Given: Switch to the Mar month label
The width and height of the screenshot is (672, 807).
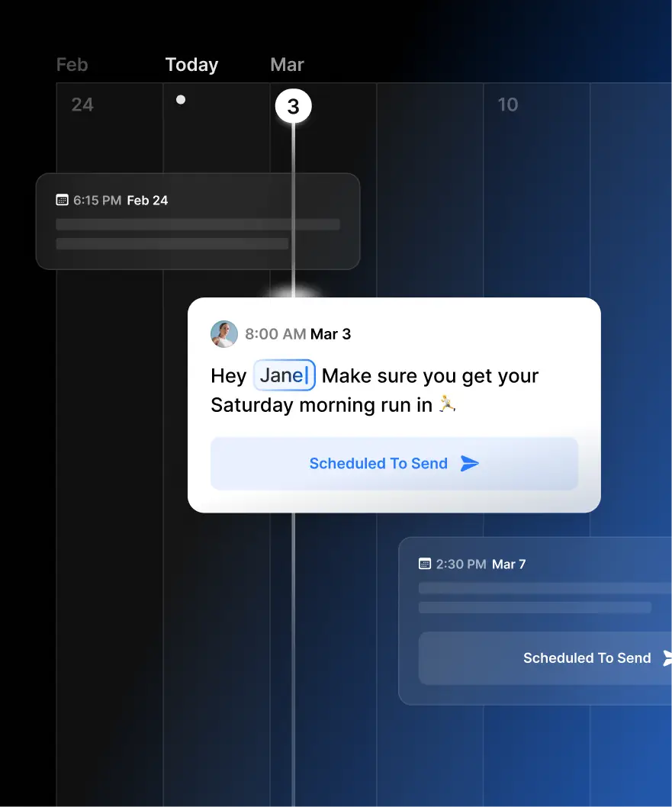Looking at the screenshot, I should point(287,65).
